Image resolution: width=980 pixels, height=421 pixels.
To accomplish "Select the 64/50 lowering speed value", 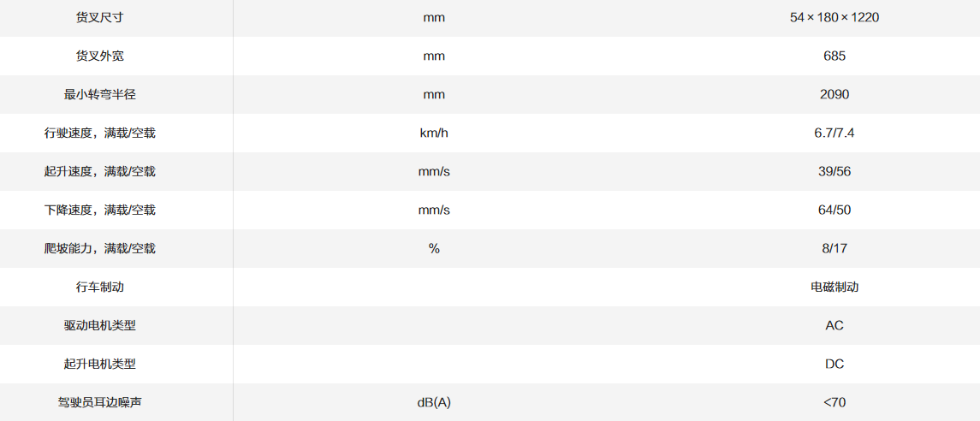I will [834, 210].
